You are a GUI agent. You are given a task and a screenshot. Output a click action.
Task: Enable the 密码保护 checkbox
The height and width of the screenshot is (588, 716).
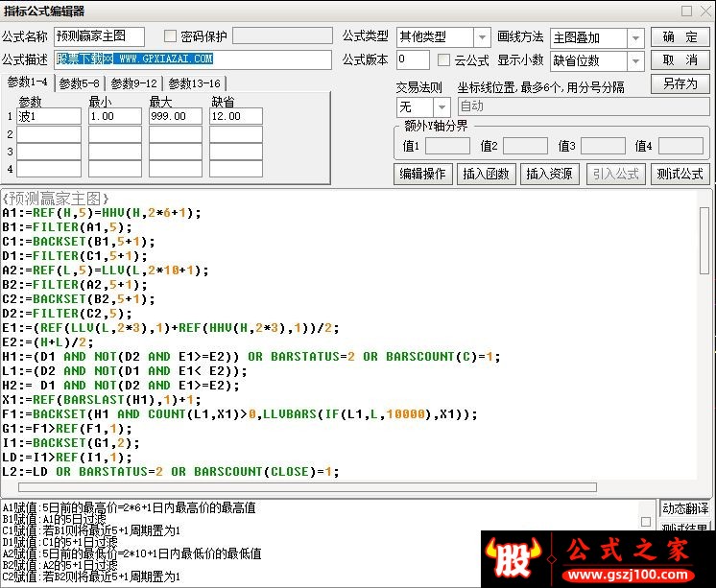pyautogui.click(x=170, y=36)
